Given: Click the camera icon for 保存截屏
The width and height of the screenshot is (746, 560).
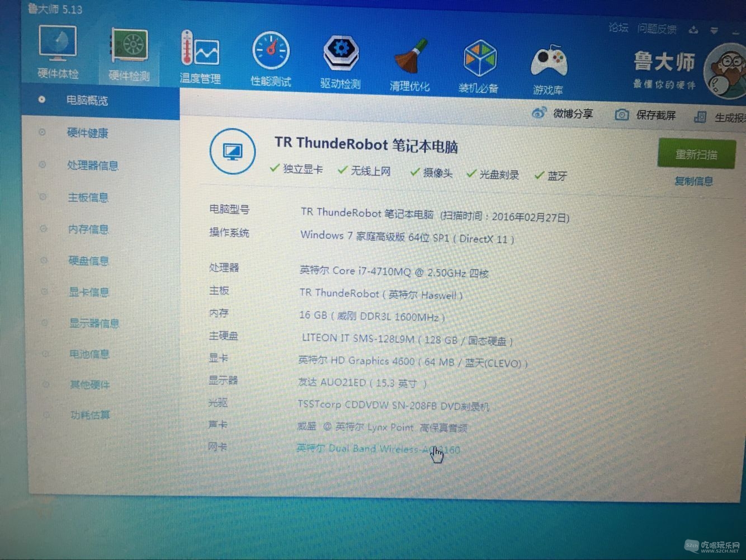Looking at the screenshot, I should click(621, 115).
